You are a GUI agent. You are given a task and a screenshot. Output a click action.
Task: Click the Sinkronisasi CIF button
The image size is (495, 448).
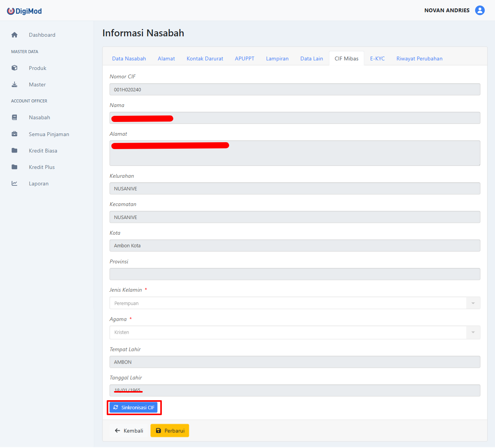coord(134,407)
